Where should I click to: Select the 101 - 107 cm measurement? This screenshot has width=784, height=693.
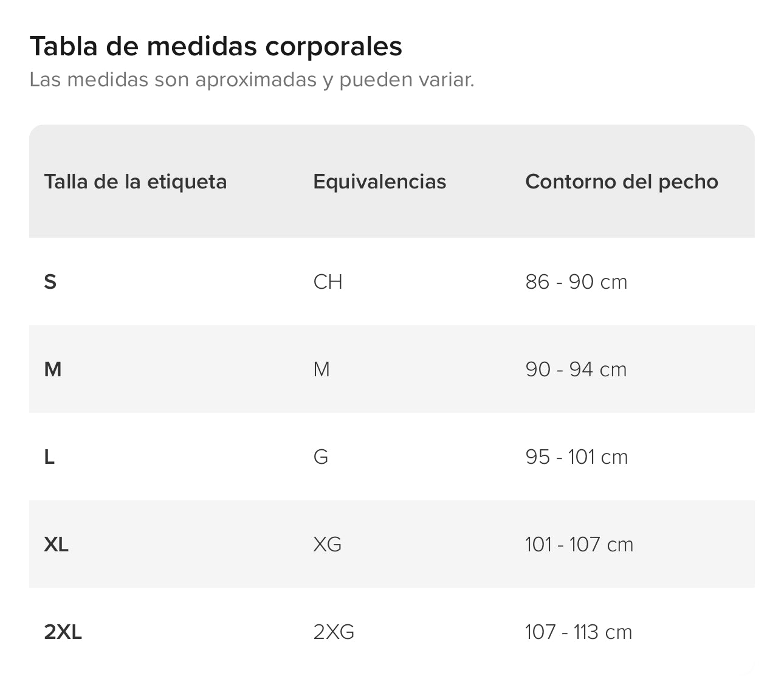click(x=579, y=545)
